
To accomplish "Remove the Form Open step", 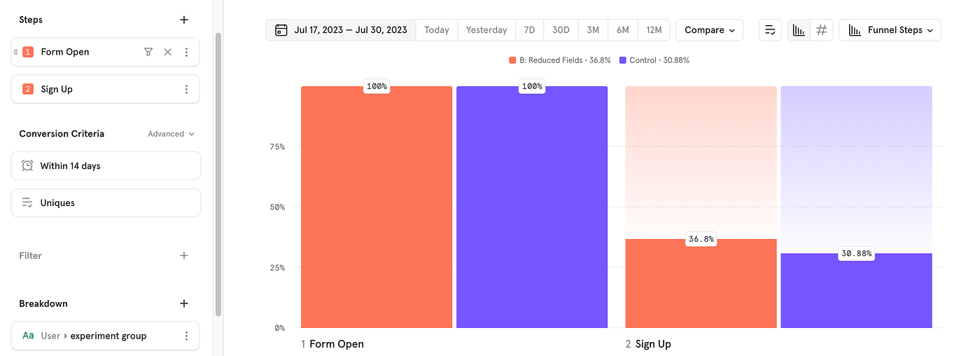I will [167, 52].
